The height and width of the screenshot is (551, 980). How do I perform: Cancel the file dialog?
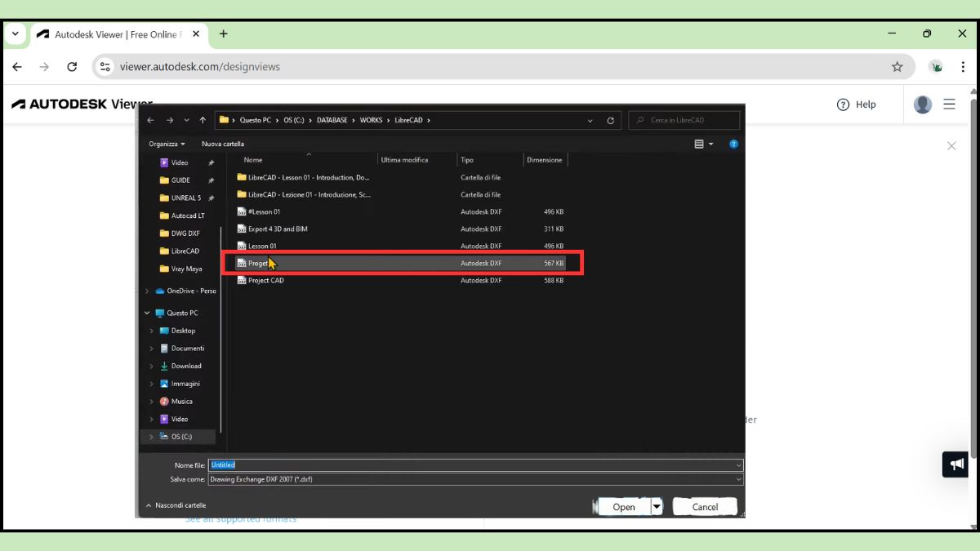click(705, 507)
